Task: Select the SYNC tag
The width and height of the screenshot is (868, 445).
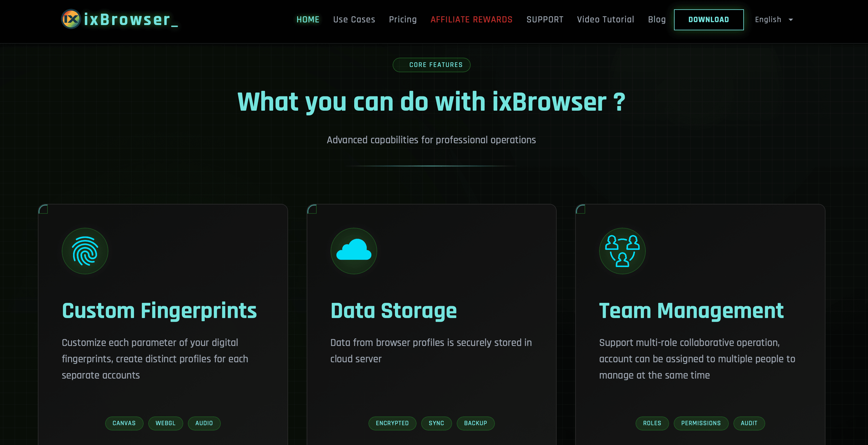Action: click(436, 423)
